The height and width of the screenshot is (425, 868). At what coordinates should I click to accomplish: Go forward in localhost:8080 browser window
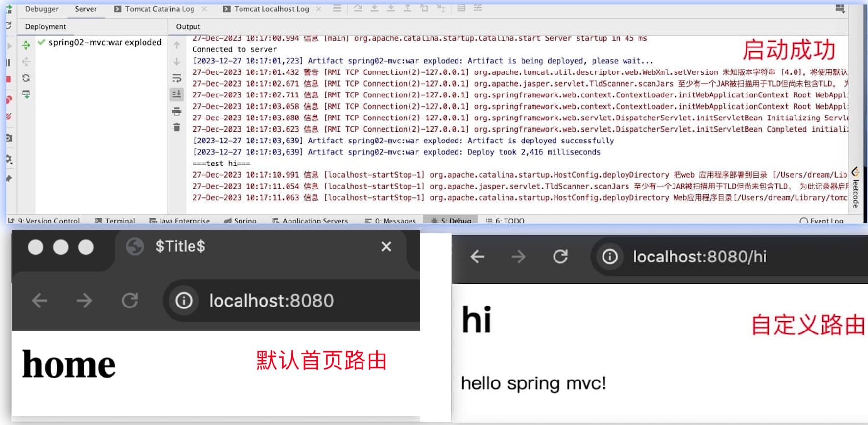point(84,300)
